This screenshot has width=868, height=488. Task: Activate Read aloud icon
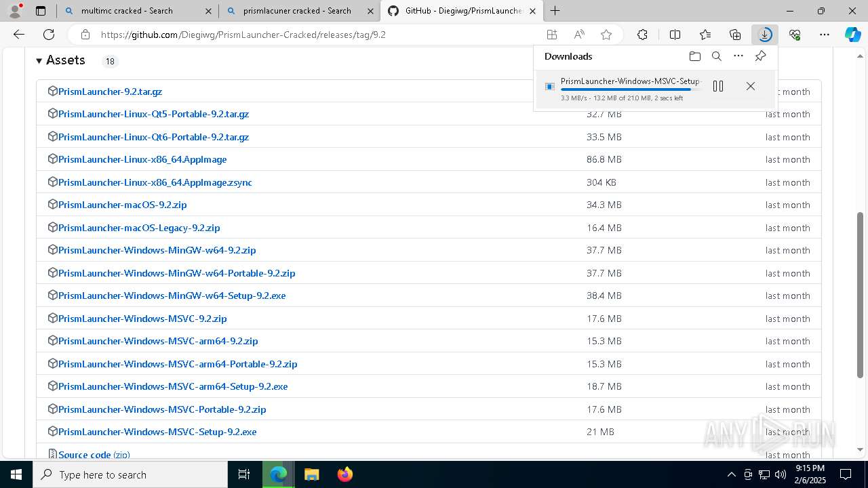click(x=579, y=35)
